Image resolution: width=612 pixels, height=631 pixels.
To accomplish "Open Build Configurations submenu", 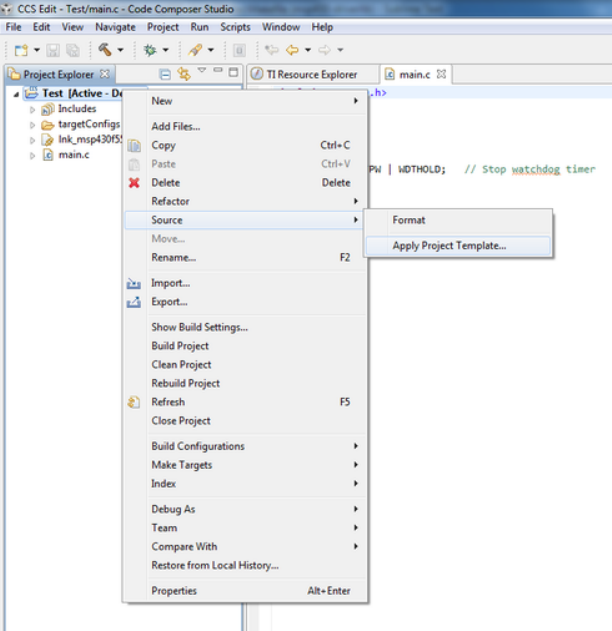I will pos(245,446).
